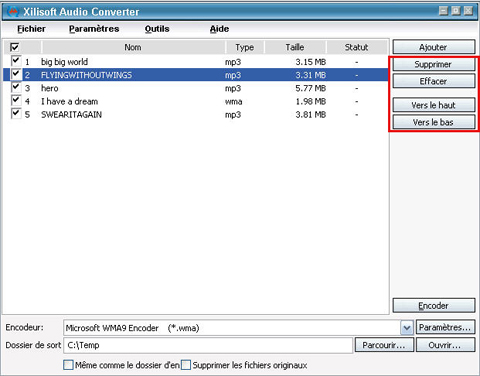Click the Microsoft WMA9 Encoder combo box
The image size is (480, 376).
(x=238, y=328)
